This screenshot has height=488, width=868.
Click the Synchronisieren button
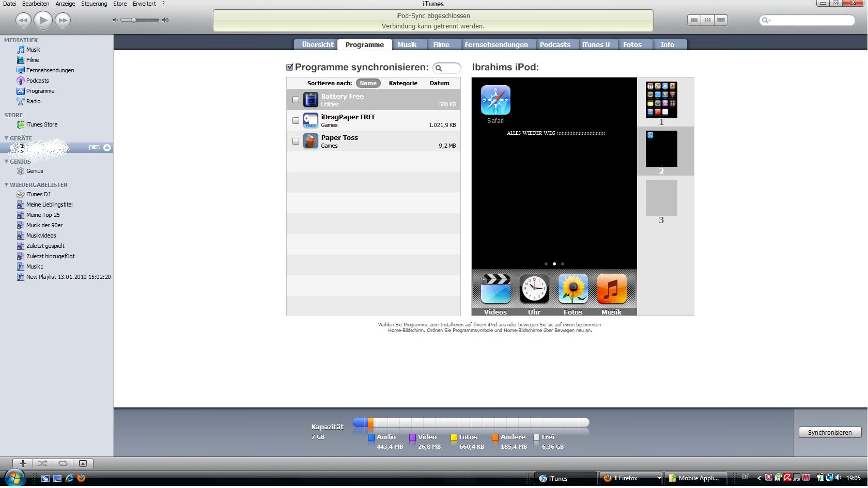[830, 433]
